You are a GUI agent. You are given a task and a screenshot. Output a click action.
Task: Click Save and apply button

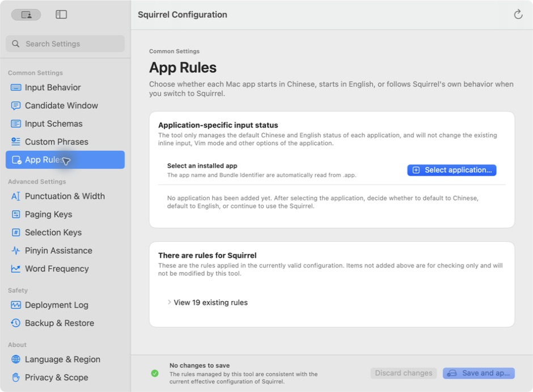(x=479, y=373)
